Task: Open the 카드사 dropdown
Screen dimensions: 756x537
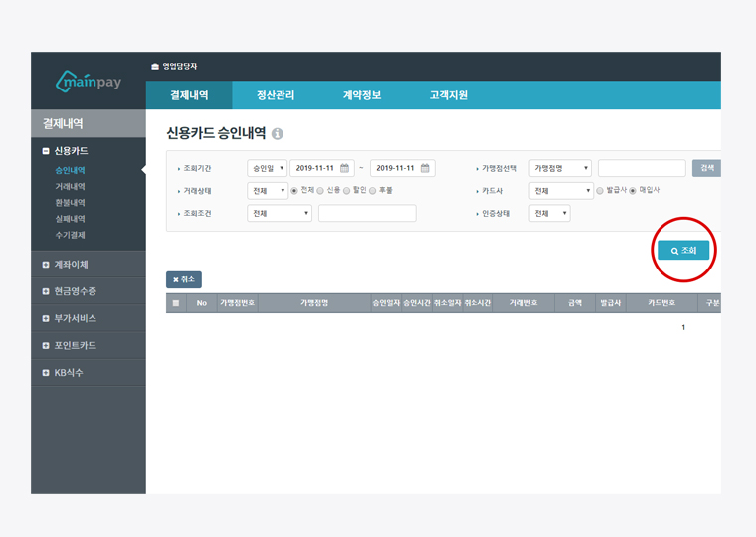Action: 561,191
